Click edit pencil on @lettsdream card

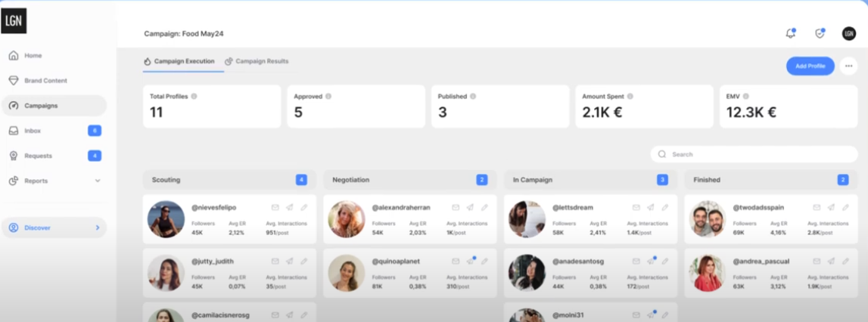click(665, 207)
